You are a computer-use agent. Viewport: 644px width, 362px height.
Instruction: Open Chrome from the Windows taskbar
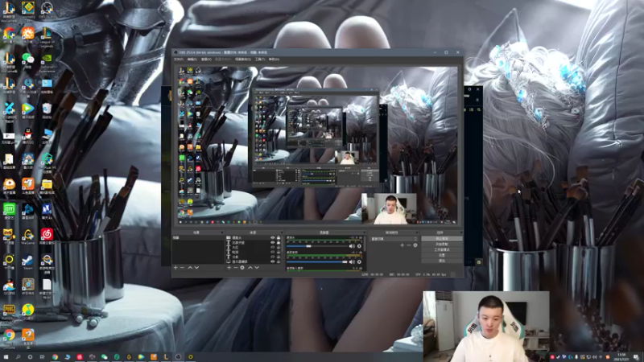point(55,357)
